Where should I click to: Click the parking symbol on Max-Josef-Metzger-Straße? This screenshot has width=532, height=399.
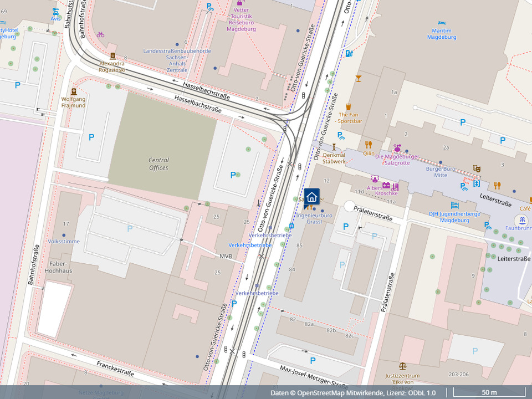click(x=313, y=361)
